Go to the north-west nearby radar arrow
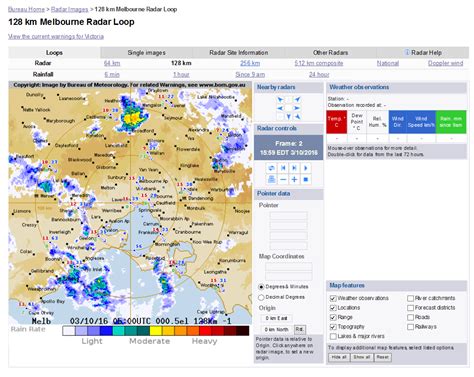474x377 pixels. point(280,99)
